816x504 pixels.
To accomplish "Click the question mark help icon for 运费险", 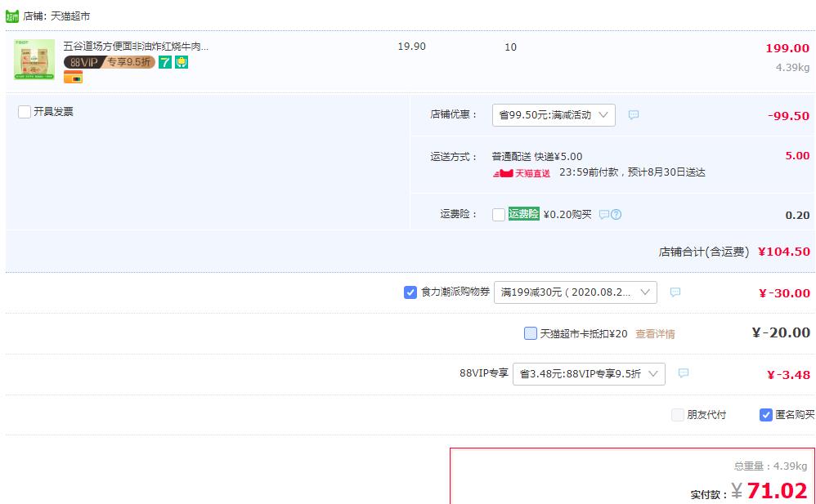I will [616, 214].
